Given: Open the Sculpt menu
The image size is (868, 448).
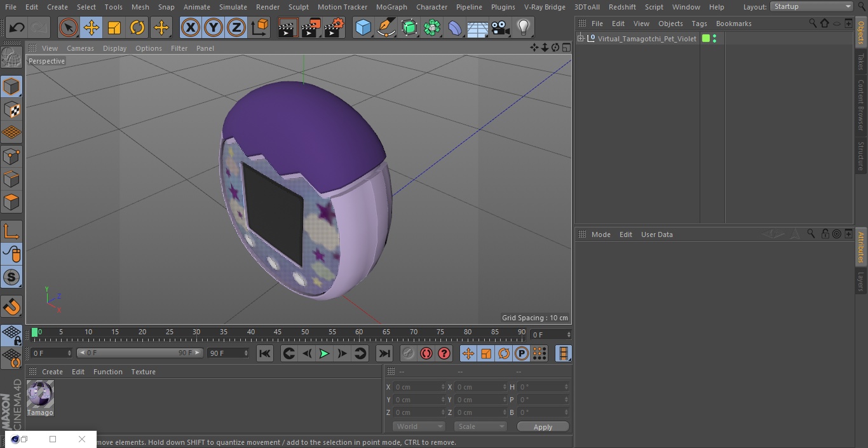Looking at the screenshot, I should (x=298, y=7).
